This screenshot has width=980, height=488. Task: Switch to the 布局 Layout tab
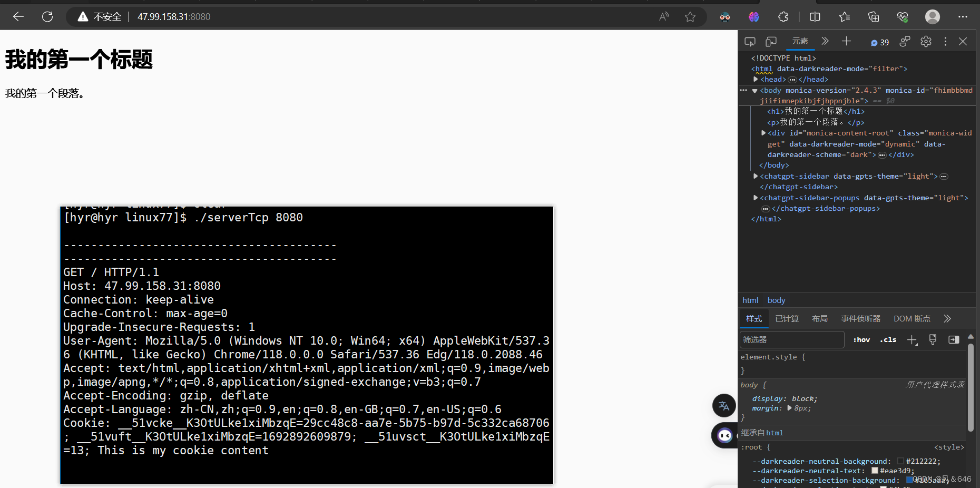click(x=820, y=319)
